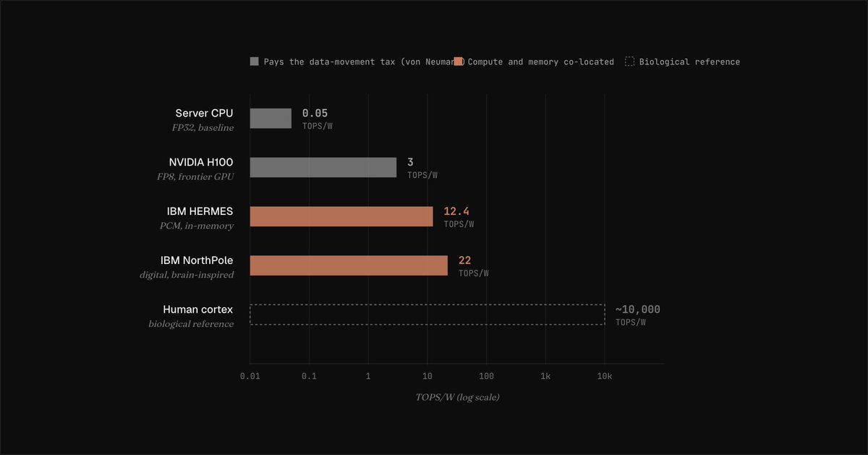868x455 pixels.
Task: Click the gray von Neumann legend swatch
Action: 255,61
